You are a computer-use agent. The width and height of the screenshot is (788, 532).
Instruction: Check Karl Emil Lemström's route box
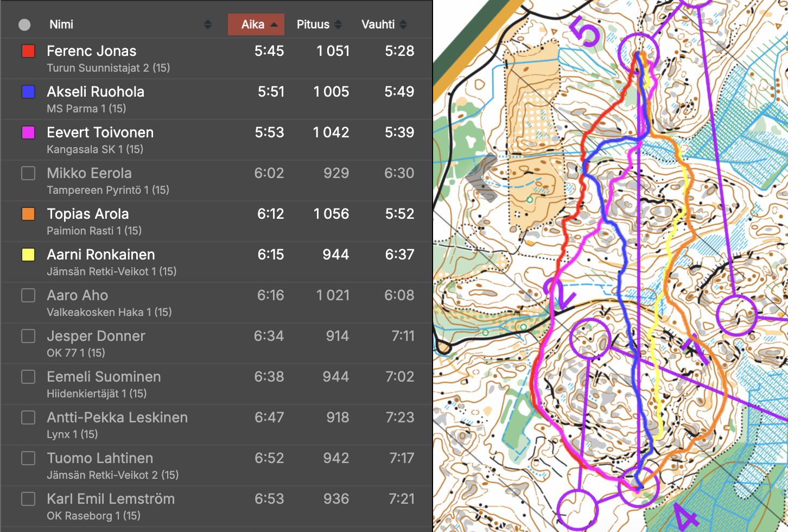point(28,499)
